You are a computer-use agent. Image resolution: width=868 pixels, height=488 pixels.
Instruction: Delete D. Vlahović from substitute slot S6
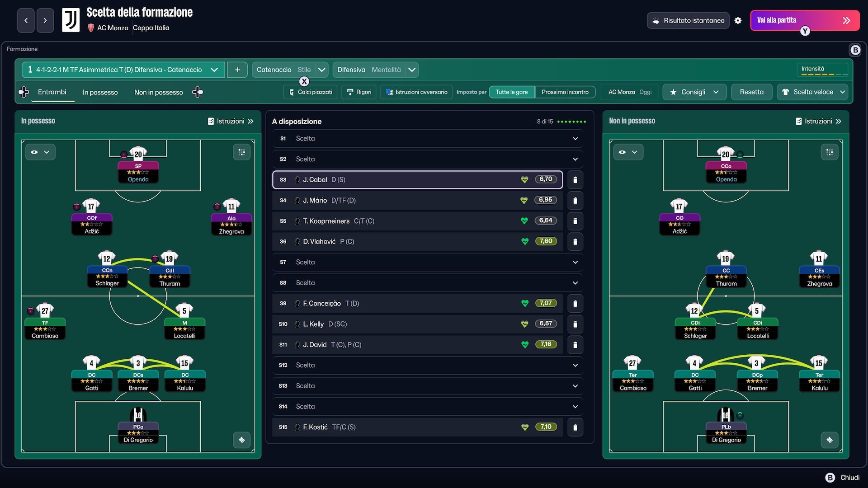coord(575,242)
